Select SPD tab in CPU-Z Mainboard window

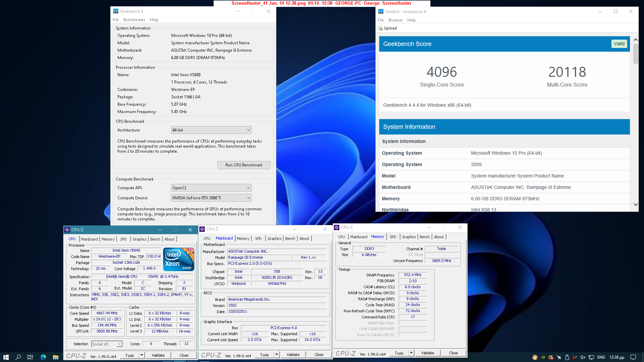258,239
